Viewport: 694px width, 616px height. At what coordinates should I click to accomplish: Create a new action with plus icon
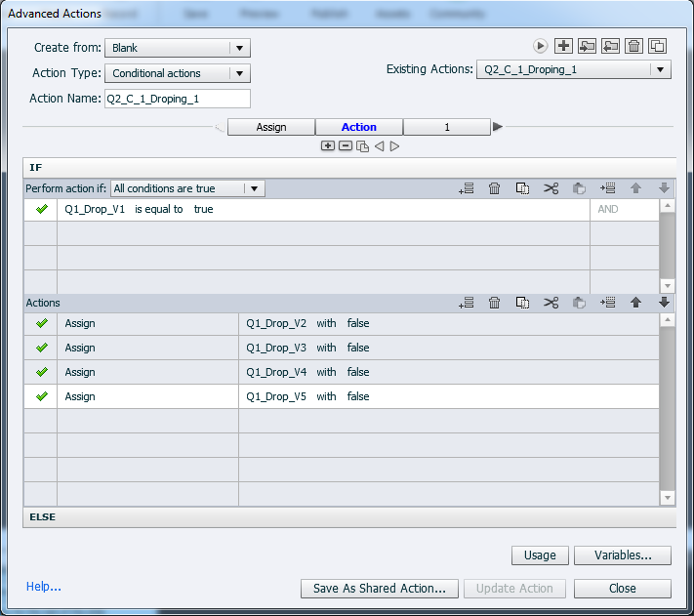click(563, 46)
